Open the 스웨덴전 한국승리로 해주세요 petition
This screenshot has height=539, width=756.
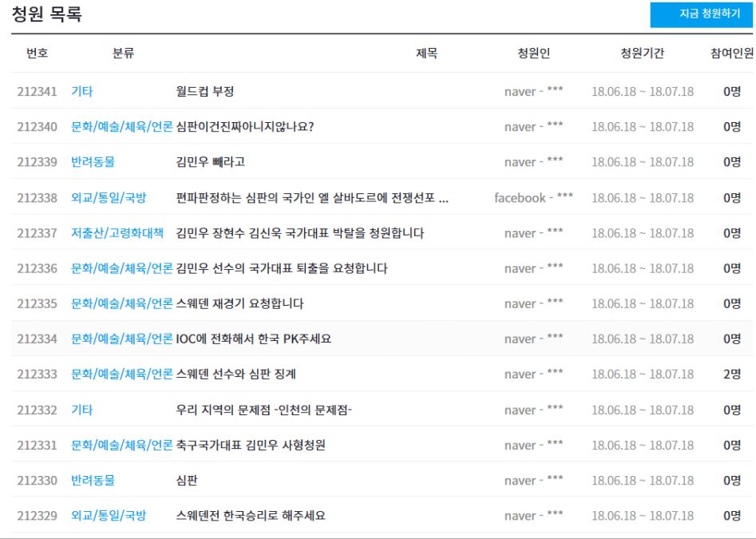tap(250, 515)
